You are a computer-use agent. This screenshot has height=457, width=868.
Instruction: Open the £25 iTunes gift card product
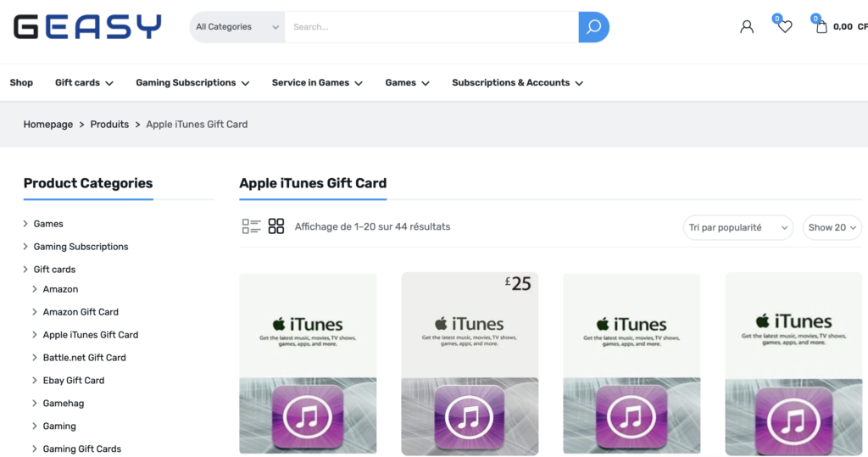pos(470,363)
